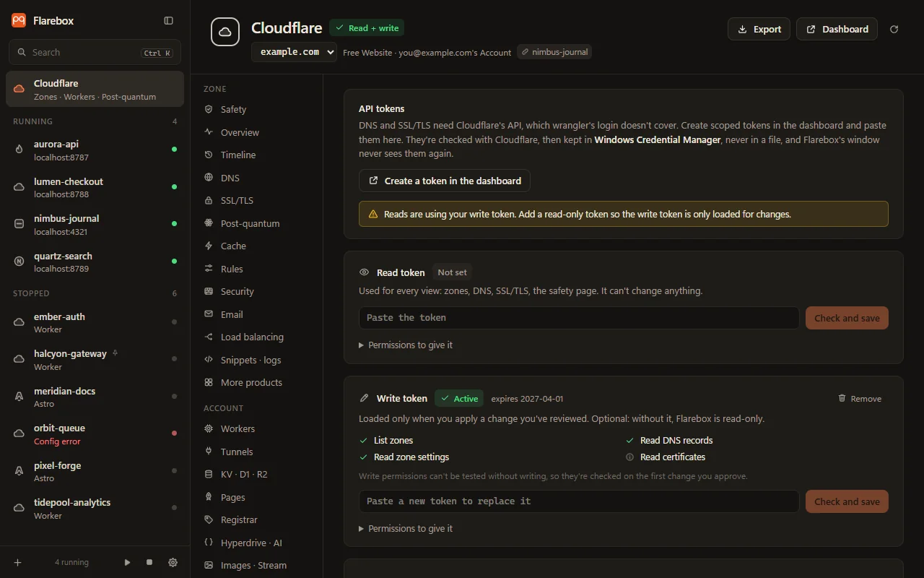Viewport: 924px width, 578px height.
Task: Toggle the sidebar collapse icon
Action: [168, 21]
